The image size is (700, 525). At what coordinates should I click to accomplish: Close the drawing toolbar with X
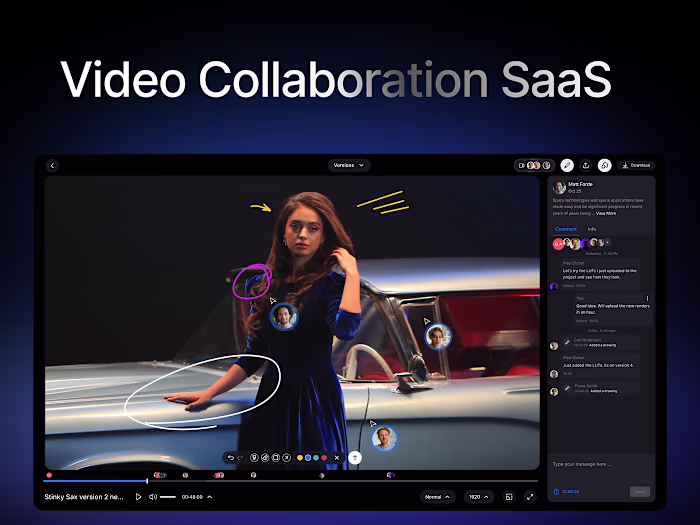(x=337, y=458)
